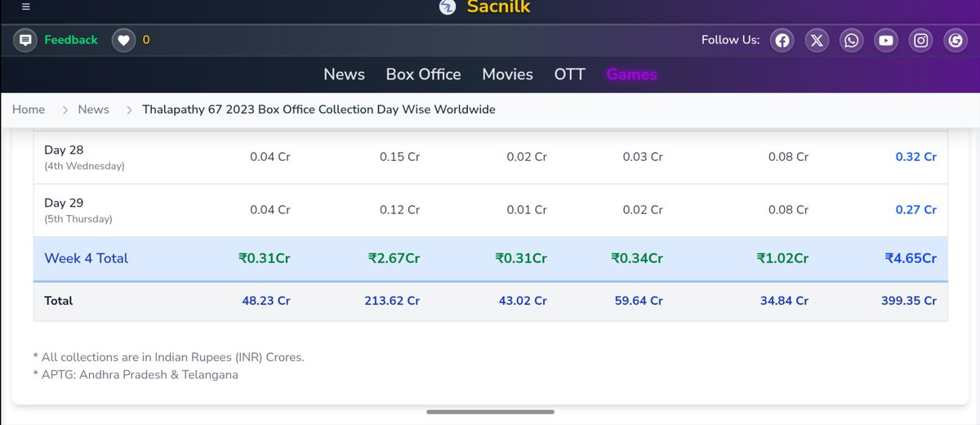Go to the Box Office menu
This screenshot has height=425, width=980.
coord(423,74)
